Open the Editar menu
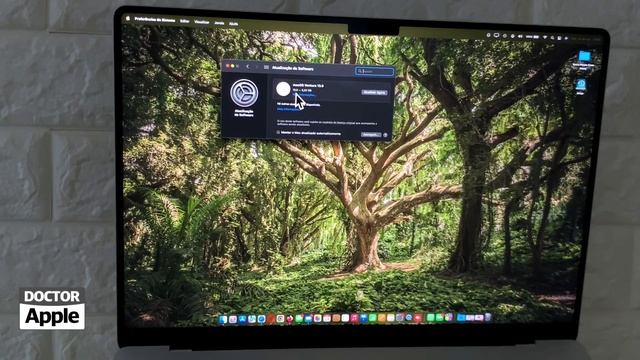Viewport: 640px width, 360px height. coord(185,21)
